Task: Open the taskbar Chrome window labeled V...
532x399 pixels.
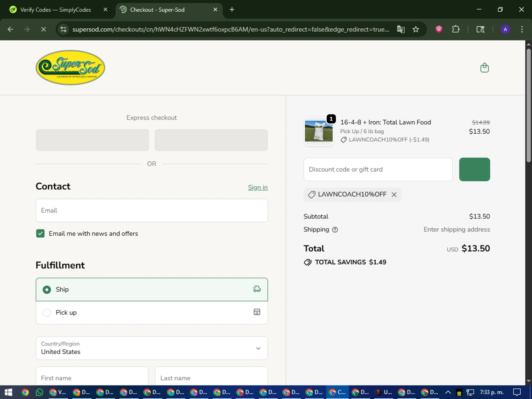Action: [x=58, y=392]
